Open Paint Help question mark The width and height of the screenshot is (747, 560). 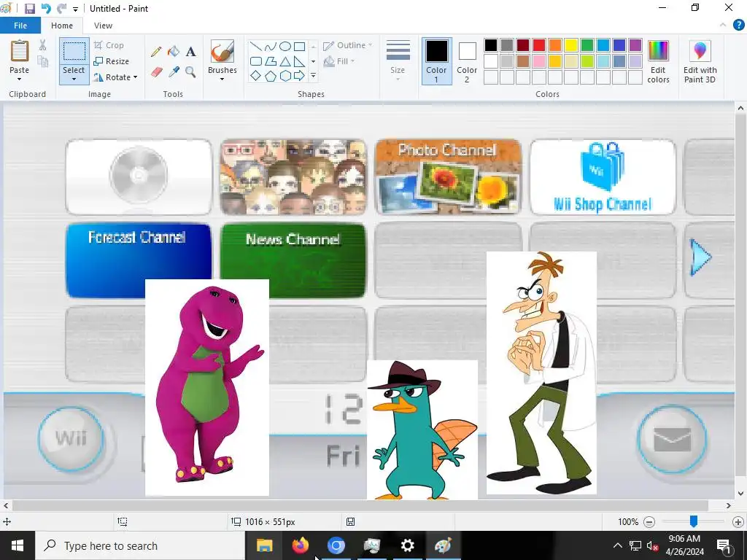pos(738,26)
